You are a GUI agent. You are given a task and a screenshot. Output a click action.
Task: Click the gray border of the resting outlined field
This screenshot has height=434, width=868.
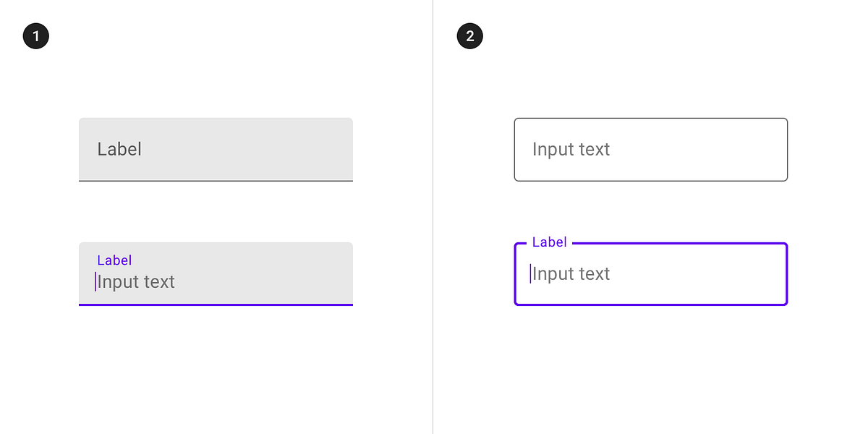point(650,181)
